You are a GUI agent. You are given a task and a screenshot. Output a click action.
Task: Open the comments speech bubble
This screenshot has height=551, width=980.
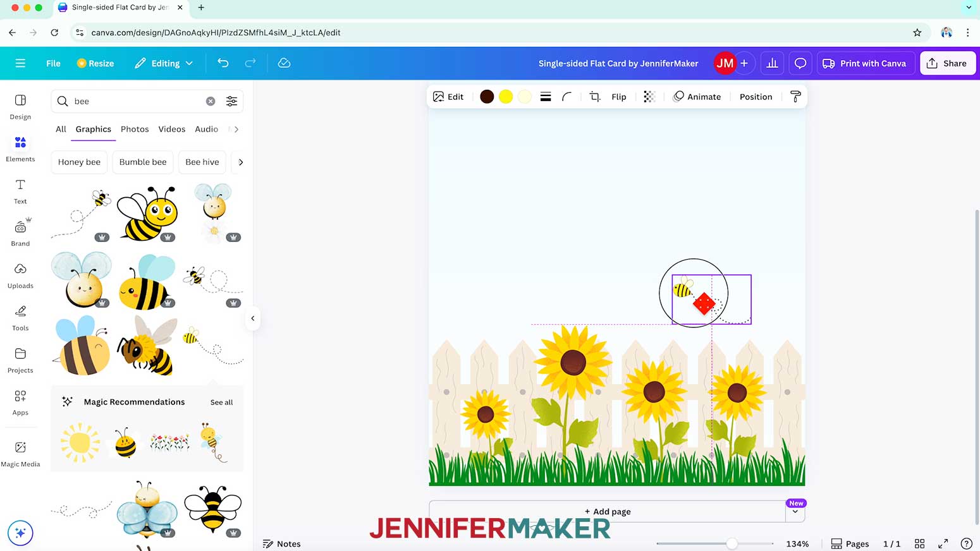coord(800,63)
